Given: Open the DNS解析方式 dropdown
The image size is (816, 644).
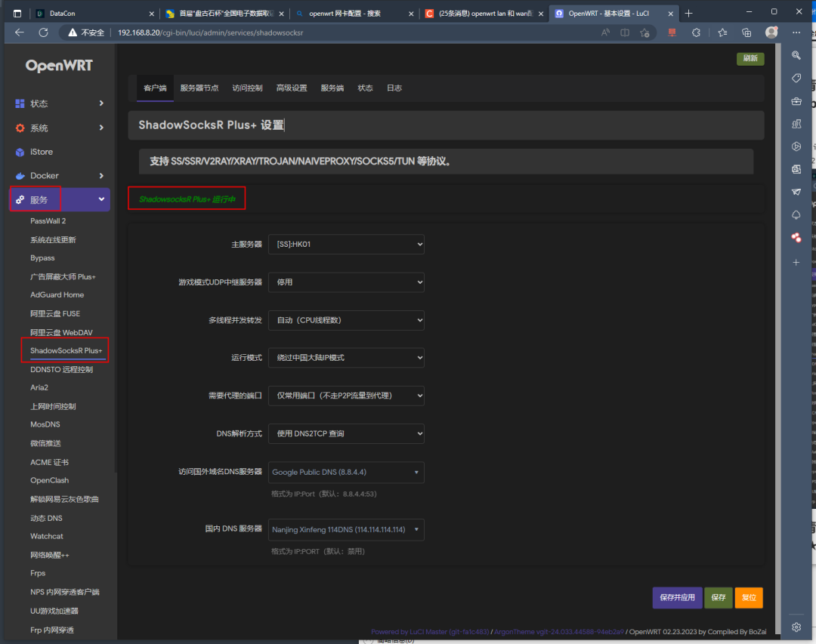Looking at the screenshot, I should (x=346, y=433).
